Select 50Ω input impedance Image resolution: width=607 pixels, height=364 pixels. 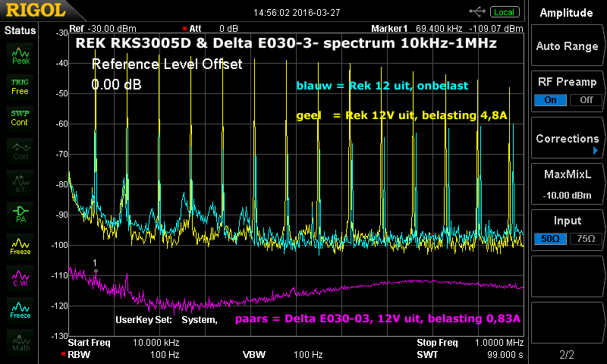point(550,239)
